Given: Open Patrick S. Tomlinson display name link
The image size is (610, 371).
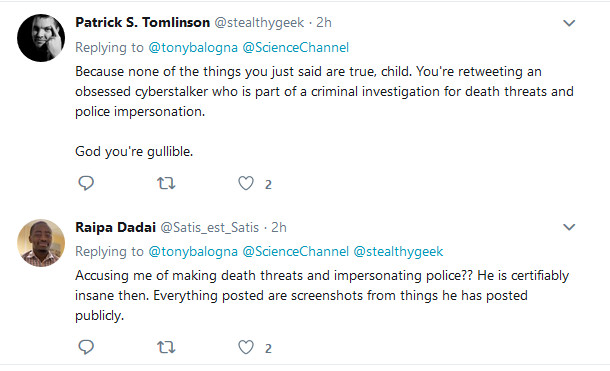Looking at the screenshot, I should [142, 23].
